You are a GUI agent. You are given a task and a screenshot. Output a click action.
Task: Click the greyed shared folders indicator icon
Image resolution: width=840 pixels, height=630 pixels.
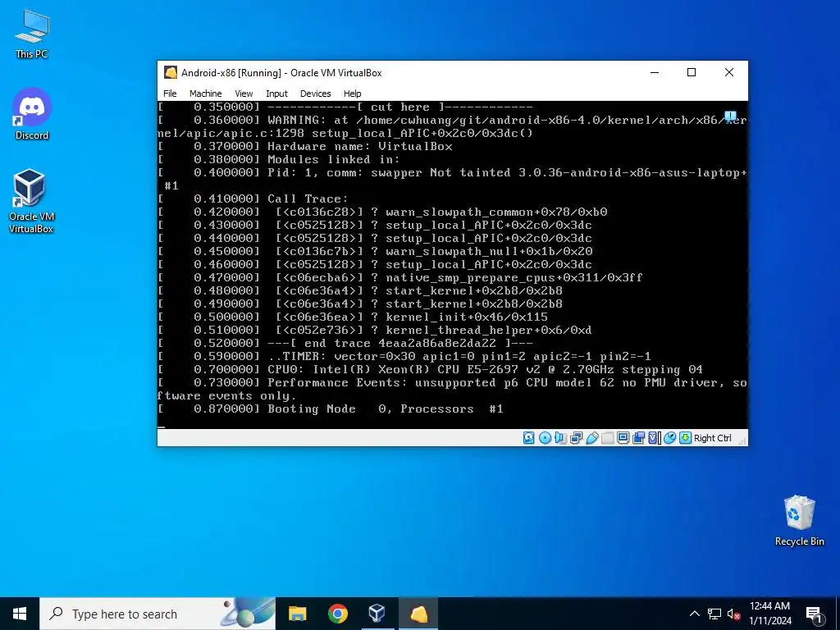click(x=608, y=438)
